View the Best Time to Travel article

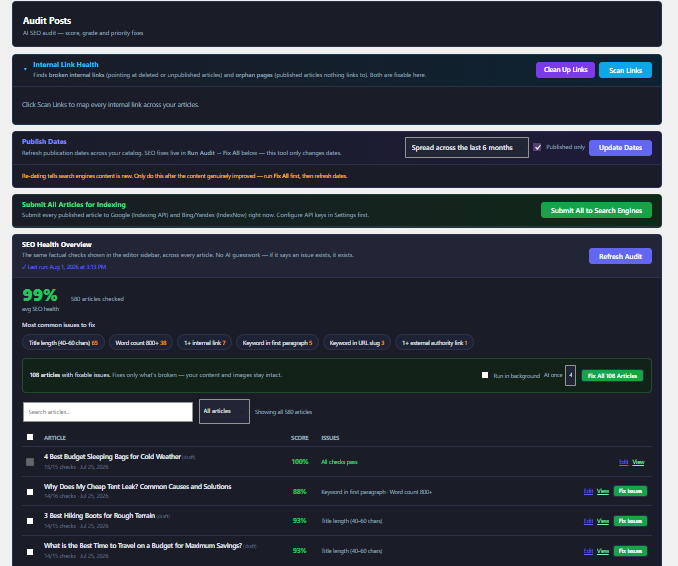pyautogui.click(x=603, y=551)
